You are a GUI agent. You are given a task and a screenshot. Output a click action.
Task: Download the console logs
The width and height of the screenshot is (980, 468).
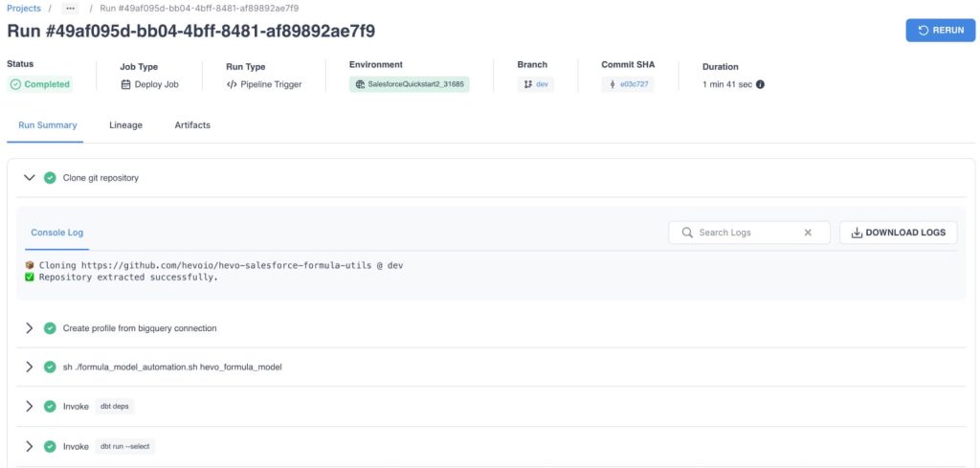(x=898, y=233)
